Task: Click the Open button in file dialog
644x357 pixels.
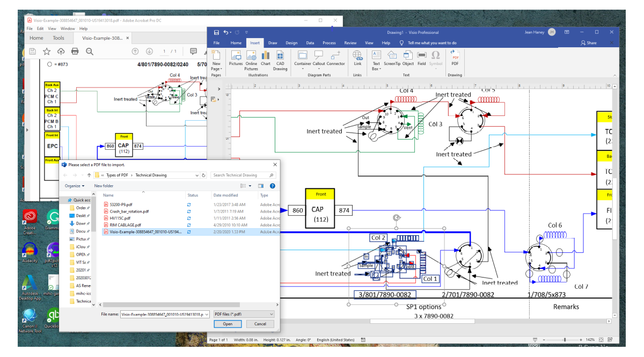Action: pos(228,324)
